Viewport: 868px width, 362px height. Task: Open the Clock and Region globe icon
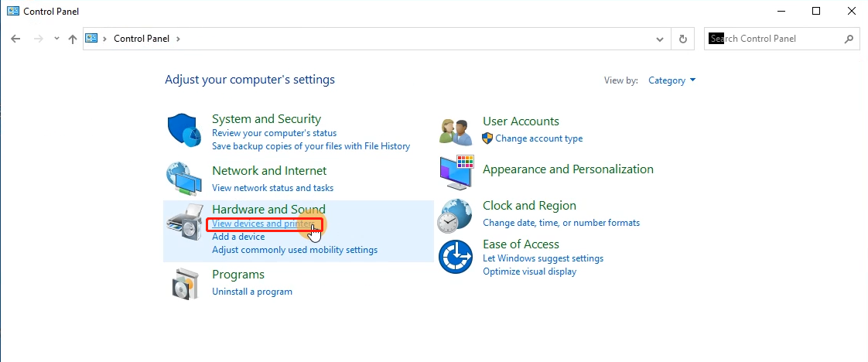(455, 216)
